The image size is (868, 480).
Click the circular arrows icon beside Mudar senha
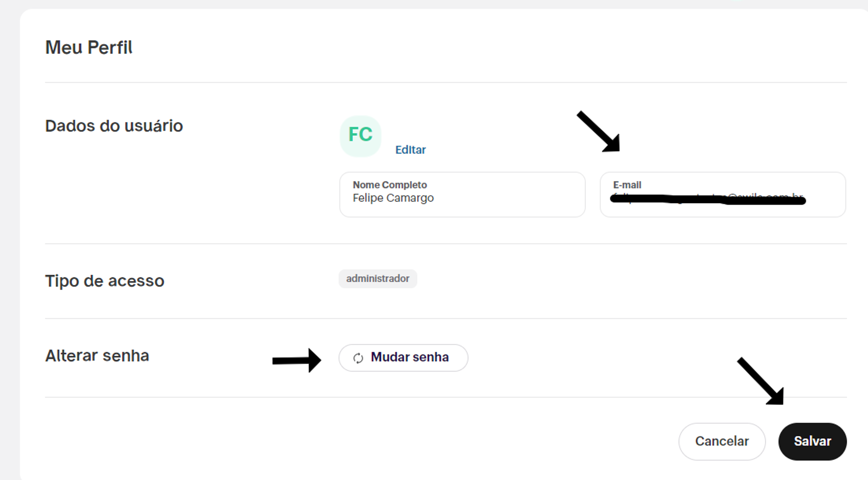click(x=358, y=358)
